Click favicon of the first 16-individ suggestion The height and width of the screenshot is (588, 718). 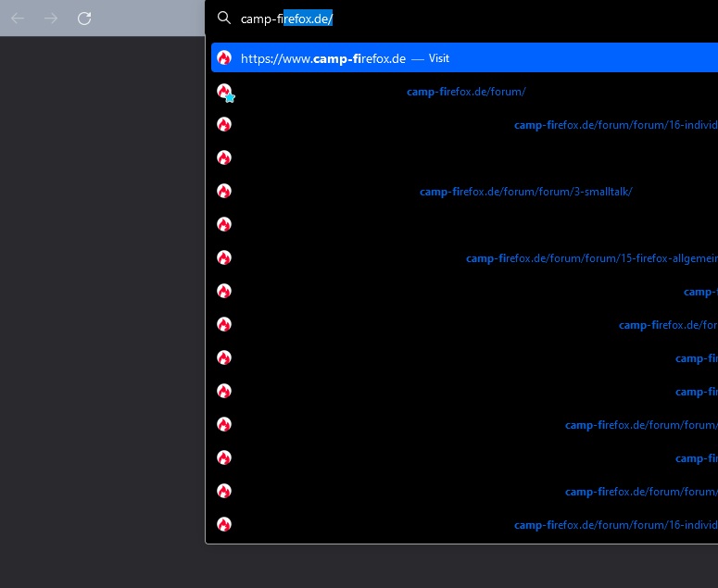pyautogui.click(x=224, y=125)
